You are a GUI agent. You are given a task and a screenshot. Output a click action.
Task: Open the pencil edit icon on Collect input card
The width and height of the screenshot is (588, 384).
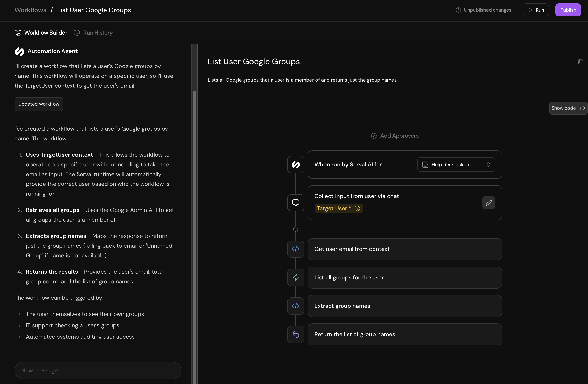click(489, 203)
